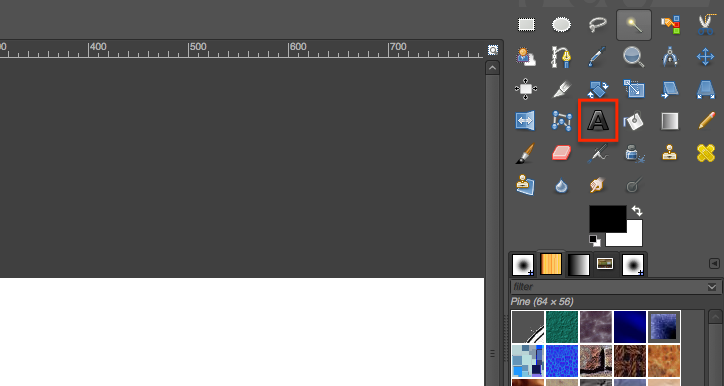Activate the Free Select lasso tool
The image size is (724, 386).
pos(597,24)
